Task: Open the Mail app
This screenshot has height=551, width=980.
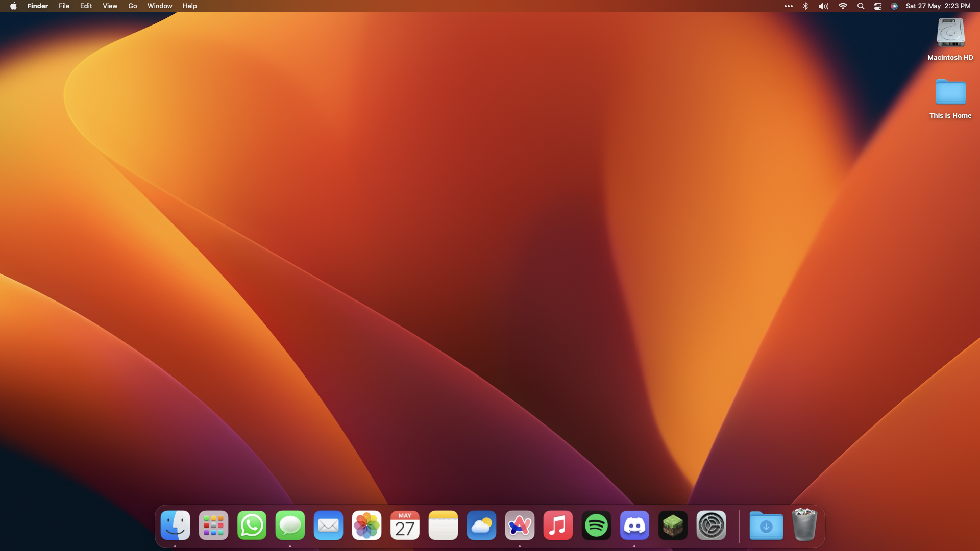Action: 328,525
